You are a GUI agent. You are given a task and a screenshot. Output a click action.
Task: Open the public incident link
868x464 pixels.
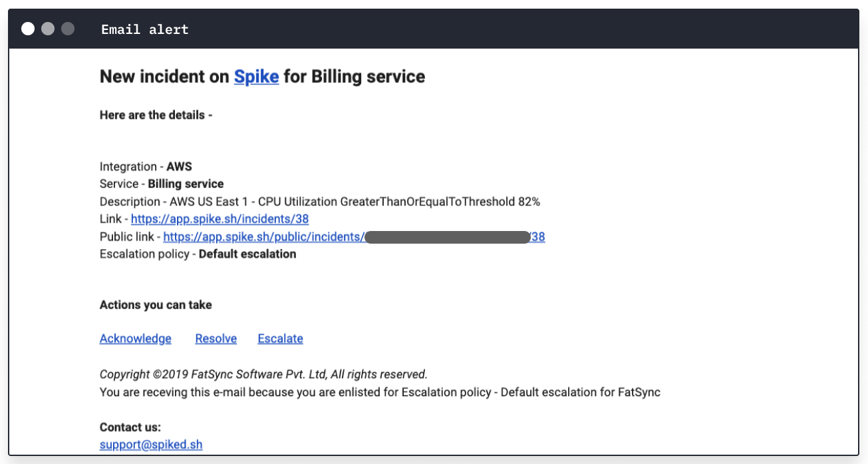coord(354,236)
